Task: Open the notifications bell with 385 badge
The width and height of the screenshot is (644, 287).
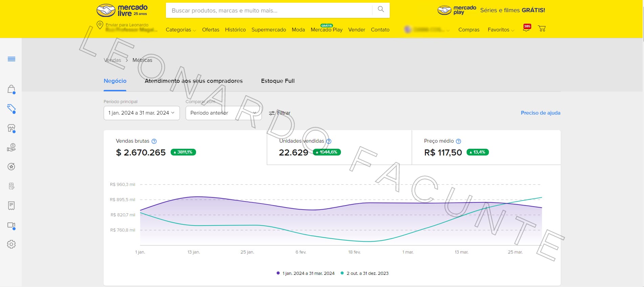Action: point(526,29)
